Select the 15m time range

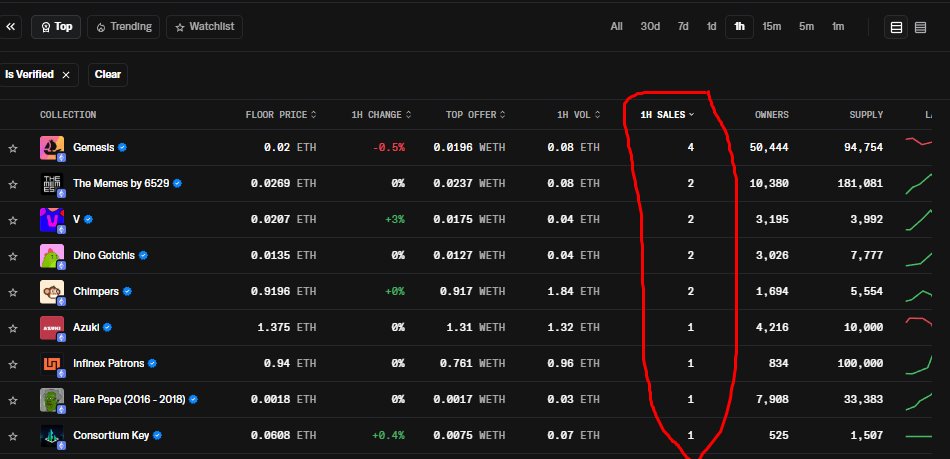pos(771,27)
